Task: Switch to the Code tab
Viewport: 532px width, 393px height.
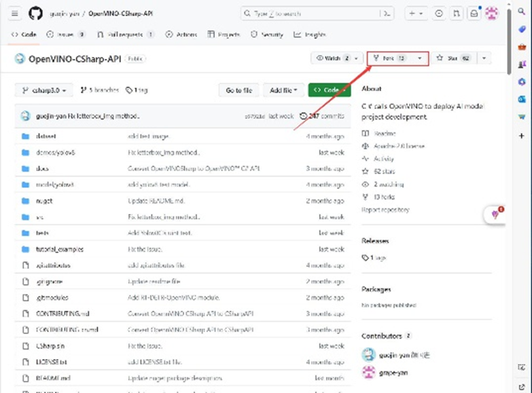Action: point(24,34)
